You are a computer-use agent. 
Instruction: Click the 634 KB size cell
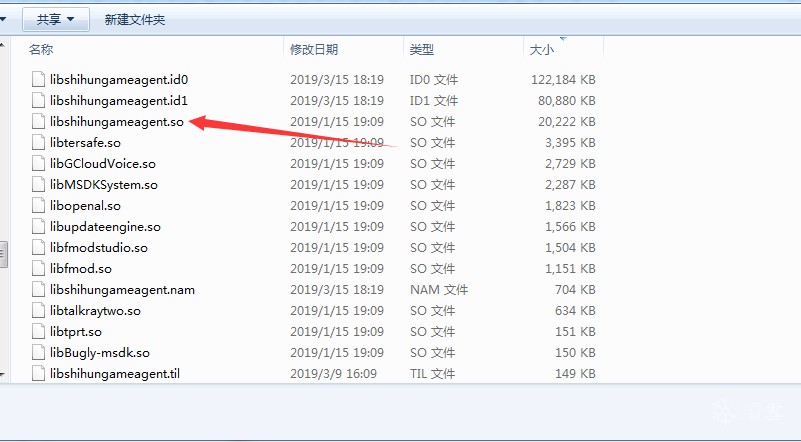pos(575,310)
